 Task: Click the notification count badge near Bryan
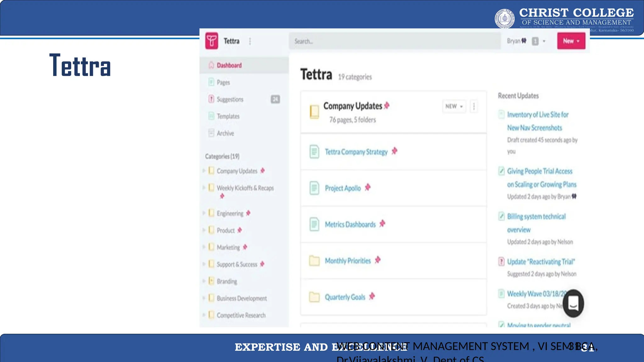pos(535,41)
